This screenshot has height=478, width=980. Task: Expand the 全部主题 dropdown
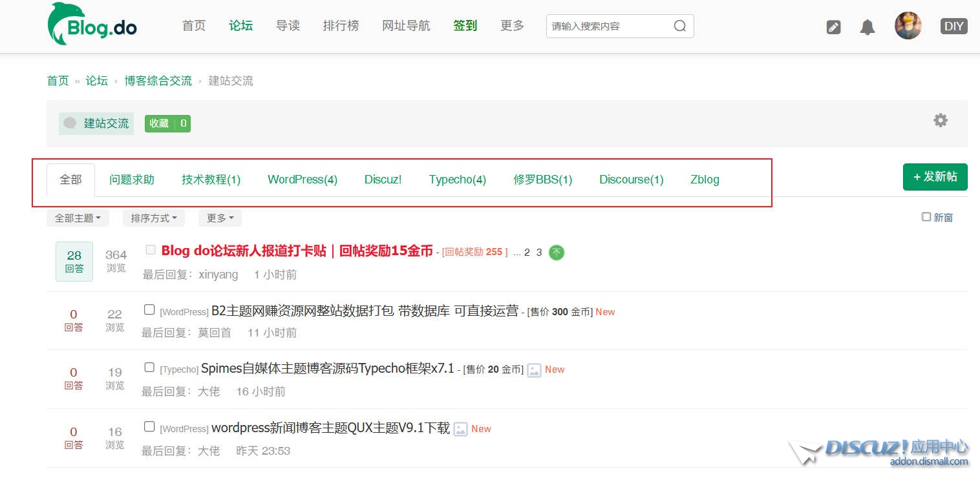[x=78, y=218]
